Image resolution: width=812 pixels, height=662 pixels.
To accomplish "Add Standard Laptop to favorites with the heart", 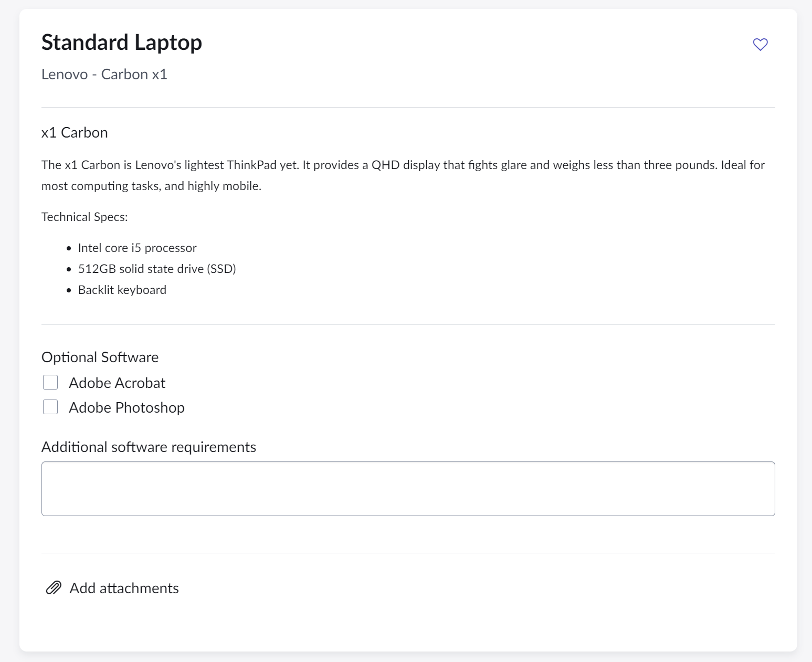I will [x=760, y=45].
